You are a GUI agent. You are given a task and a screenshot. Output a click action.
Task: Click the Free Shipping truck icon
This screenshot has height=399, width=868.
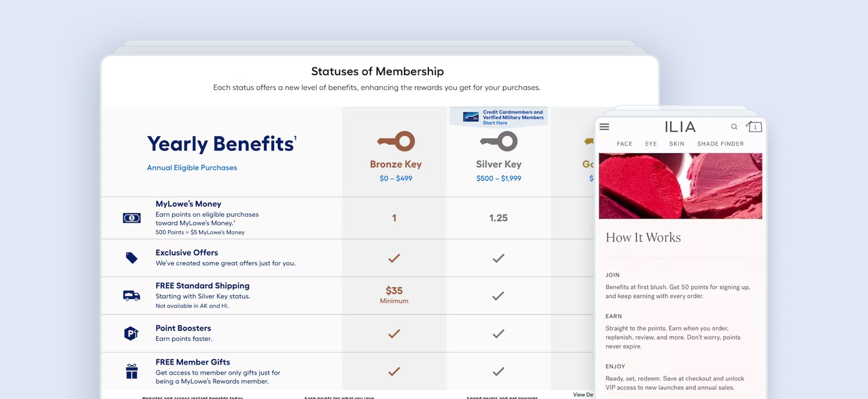[x=131, y=296]
